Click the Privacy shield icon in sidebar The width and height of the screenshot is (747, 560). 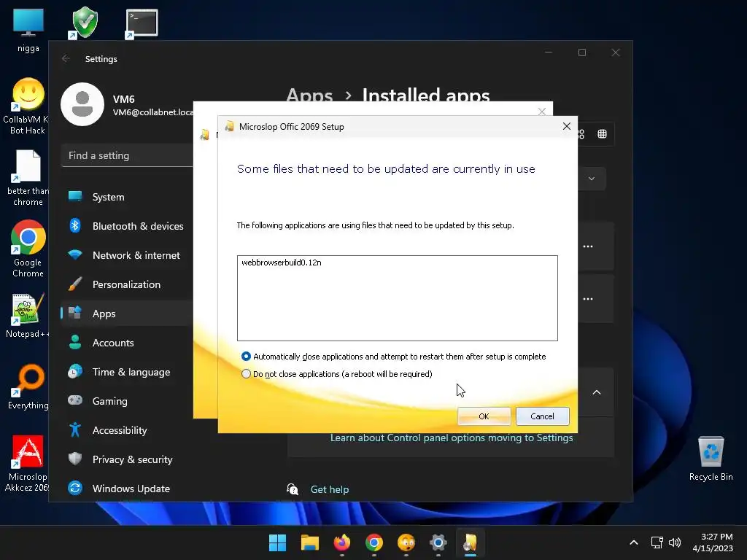pos(75,459)
